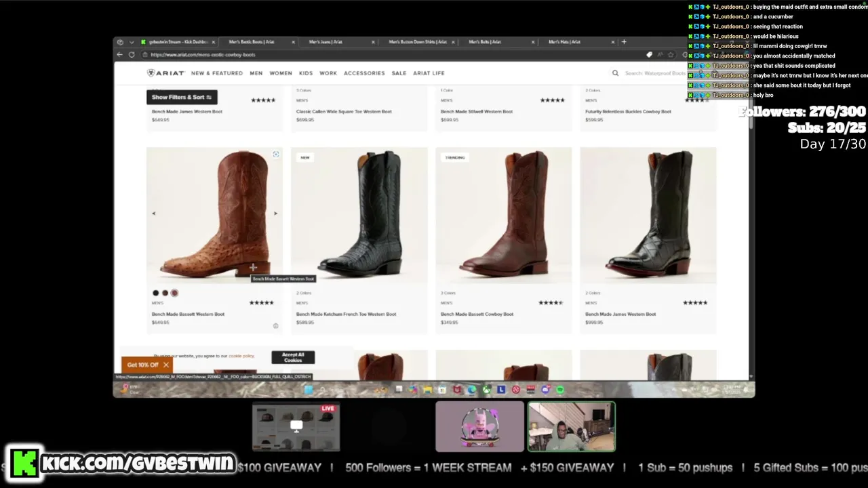Screen dimensions: 868x488
Task: Click the black Ketchum French Toe boot image
Action: click(359, 215)
